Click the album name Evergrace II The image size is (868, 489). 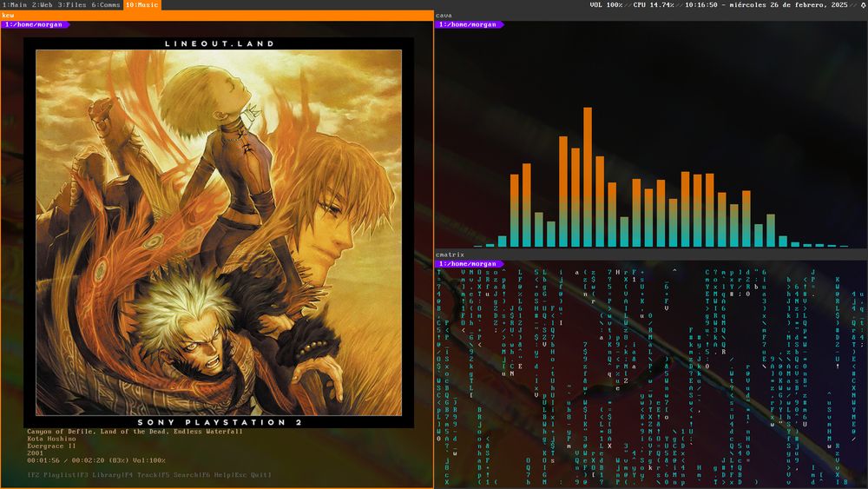coord(51,446)
